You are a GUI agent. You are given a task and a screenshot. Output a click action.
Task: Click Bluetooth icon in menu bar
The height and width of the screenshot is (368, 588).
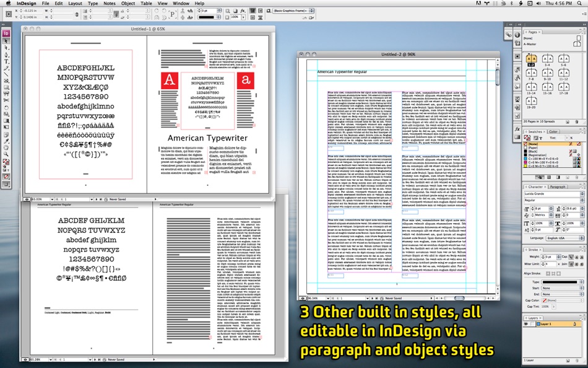[x=511, y=3]
